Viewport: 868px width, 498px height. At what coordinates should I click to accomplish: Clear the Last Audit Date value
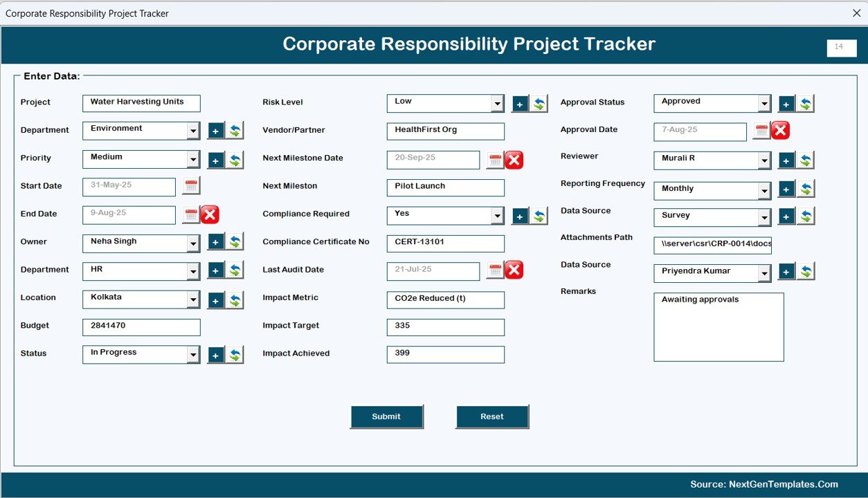coord(514,270)
